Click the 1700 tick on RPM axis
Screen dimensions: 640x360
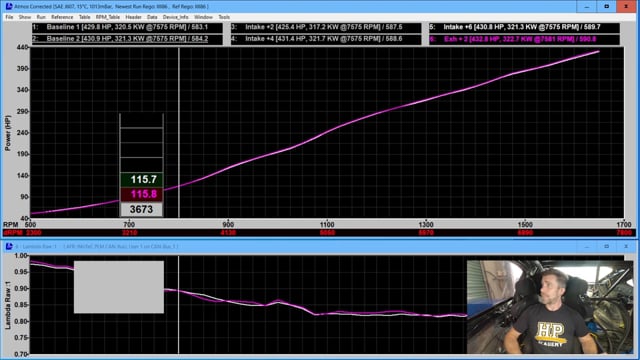pyautogui.click(x=624, y=224)
